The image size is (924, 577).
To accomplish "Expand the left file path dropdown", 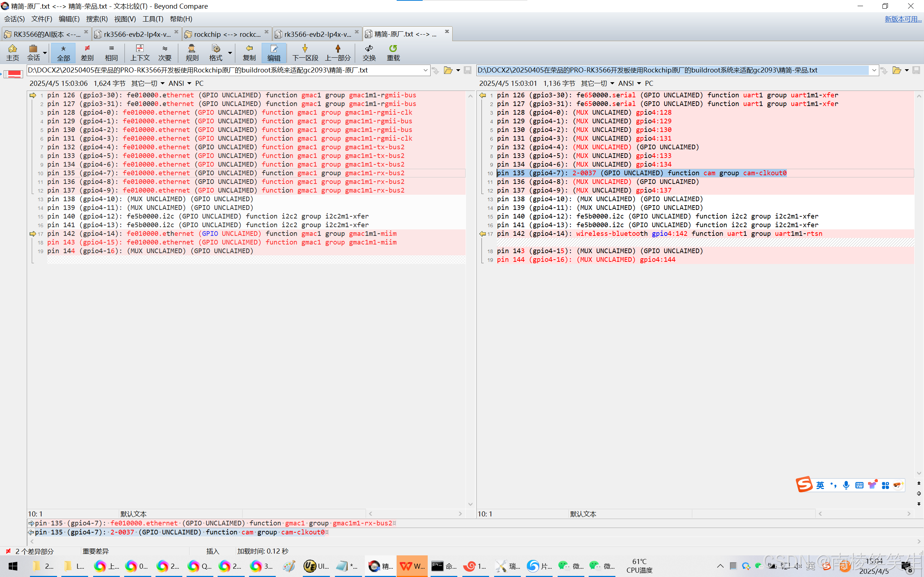I will pyautogui.click(x=425, y=70).
